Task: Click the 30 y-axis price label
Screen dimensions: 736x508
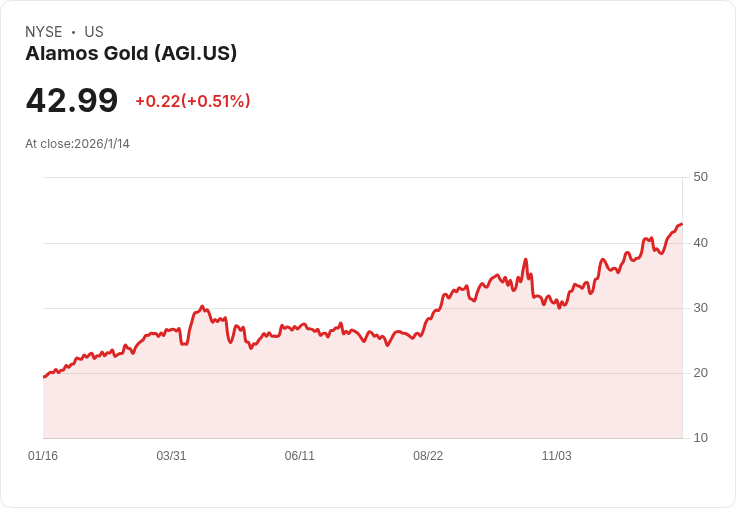Action: tap(700, 307)
